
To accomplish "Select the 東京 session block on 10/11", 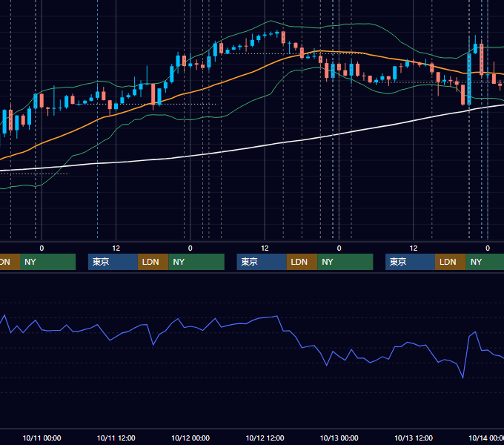I will (113, 262).
